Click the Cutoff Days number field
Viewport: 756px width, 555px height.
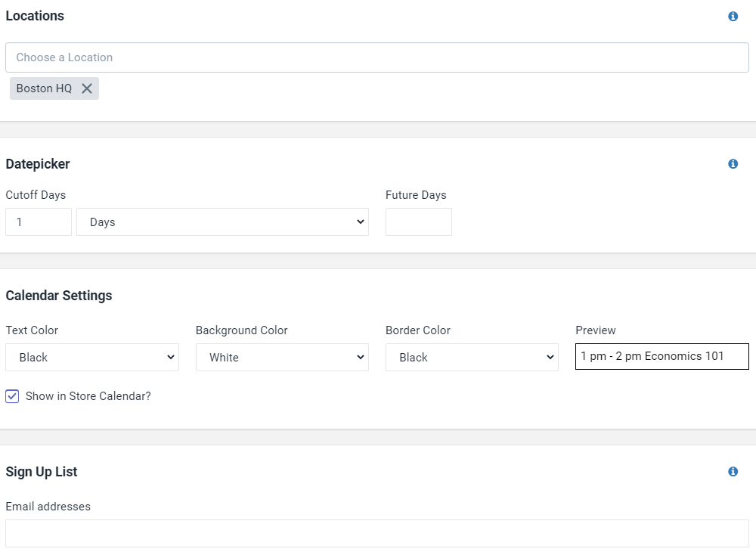point(39,222)
